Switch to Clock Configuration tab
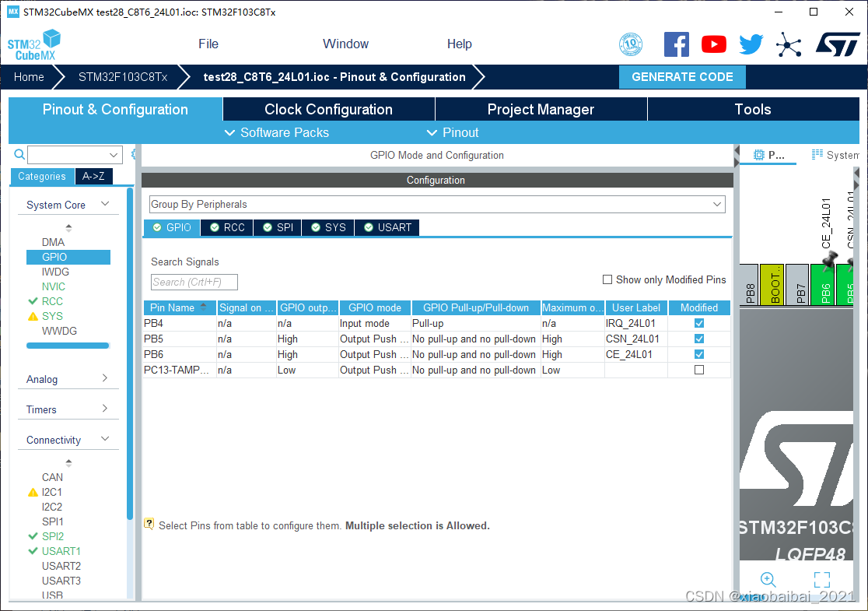This screenshot has width=868, height=611. tap(329, 110)
